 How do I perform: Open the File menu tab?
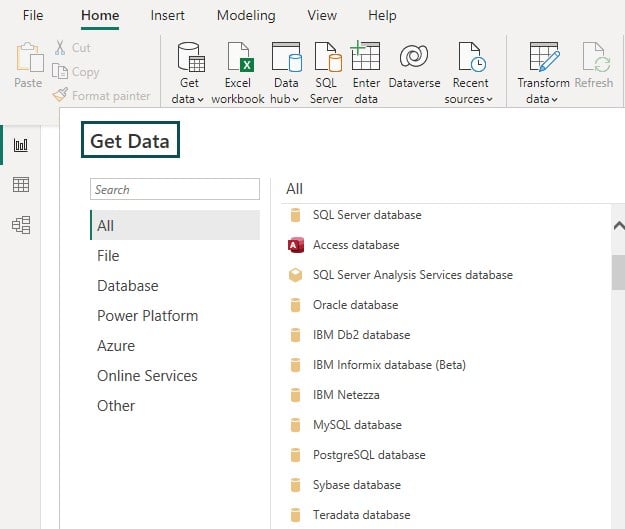[x=33, y=16]
